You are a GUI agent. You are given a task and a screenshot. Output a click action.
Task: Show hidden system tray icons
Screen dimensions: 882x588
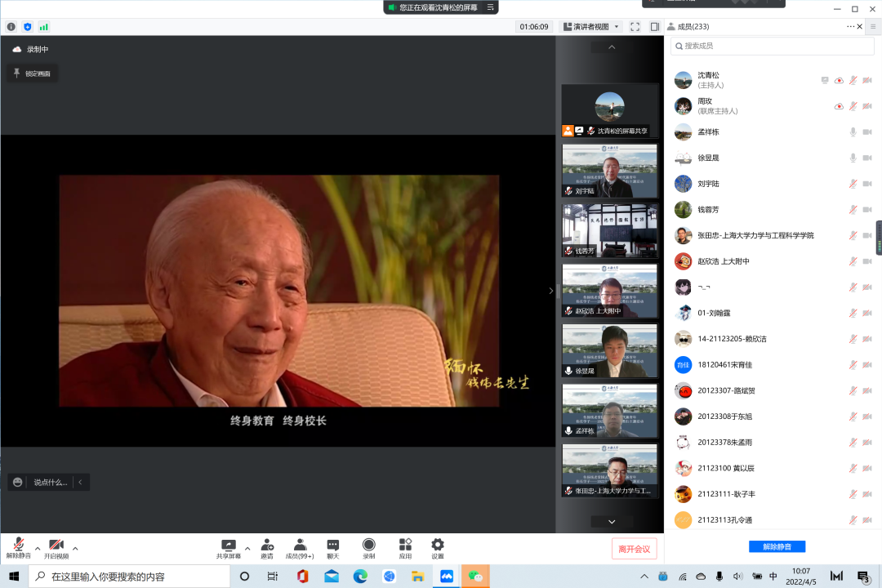(644, 577)
